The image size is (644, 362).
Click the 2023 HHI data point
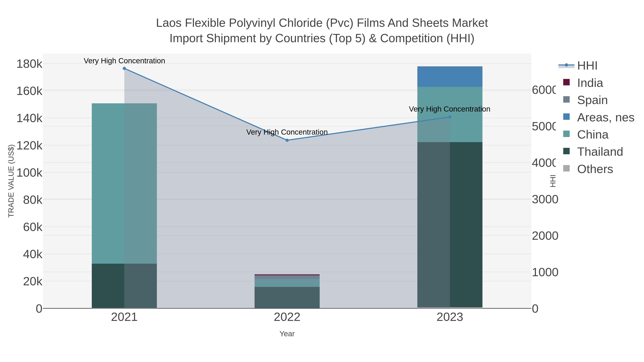pyautogui.click(x=450, y=117)
